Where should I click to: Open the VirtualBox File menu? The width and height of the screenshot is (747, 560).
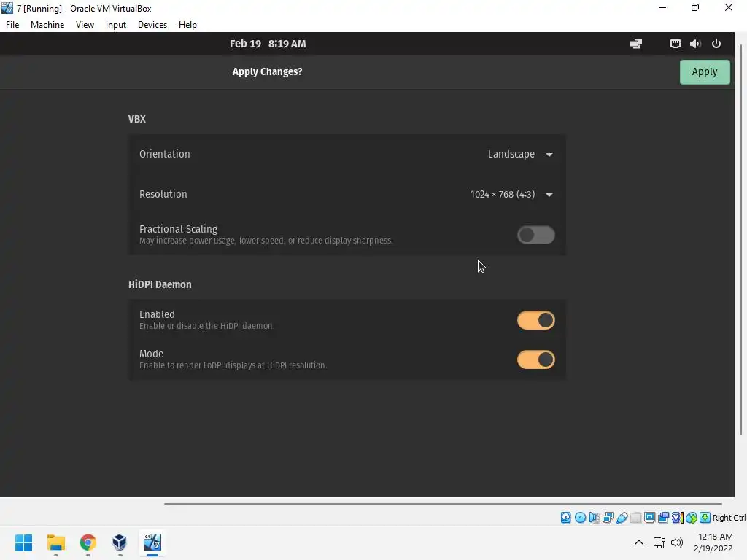[x=12, y=25]
